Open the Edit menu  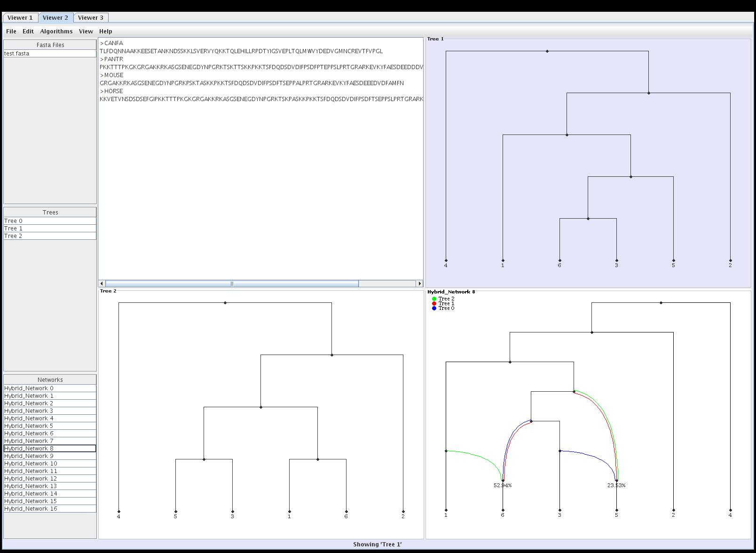pyautogui.click(x=28, y=32)
